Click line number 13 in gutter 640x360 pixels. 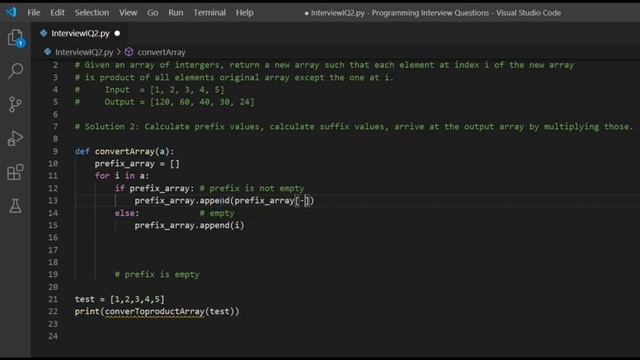(x=53, y=200)
